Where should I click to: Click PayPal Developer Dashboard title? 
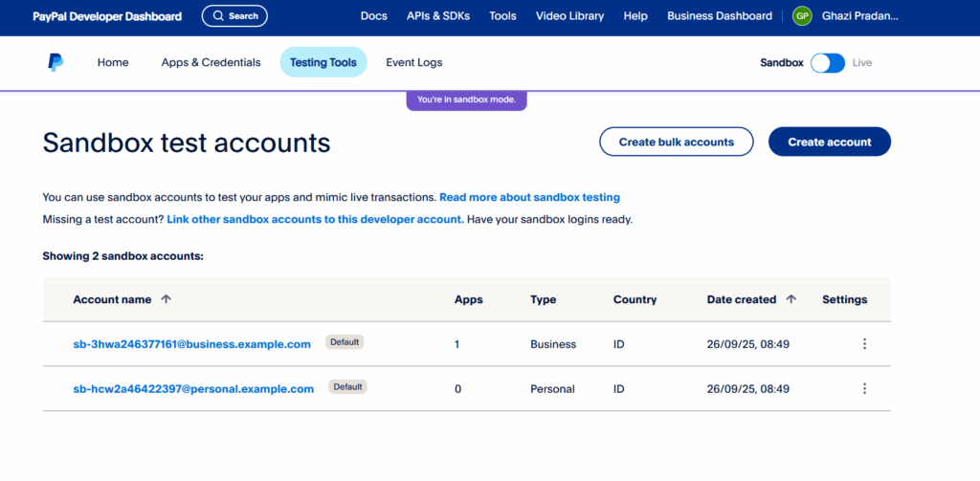click(x=107, y=16)
